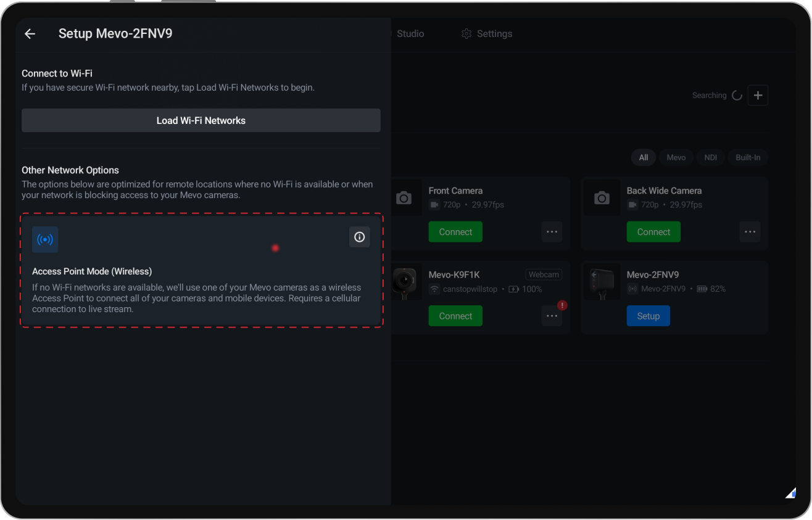Click the Front Camera photo icon

[x=404, y=198]
